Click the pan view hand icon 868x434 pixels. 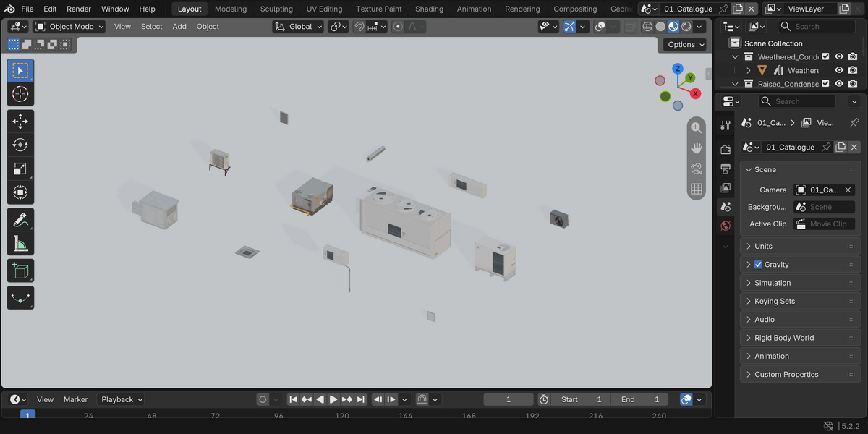pyautogui.click(x=696, y=148)
